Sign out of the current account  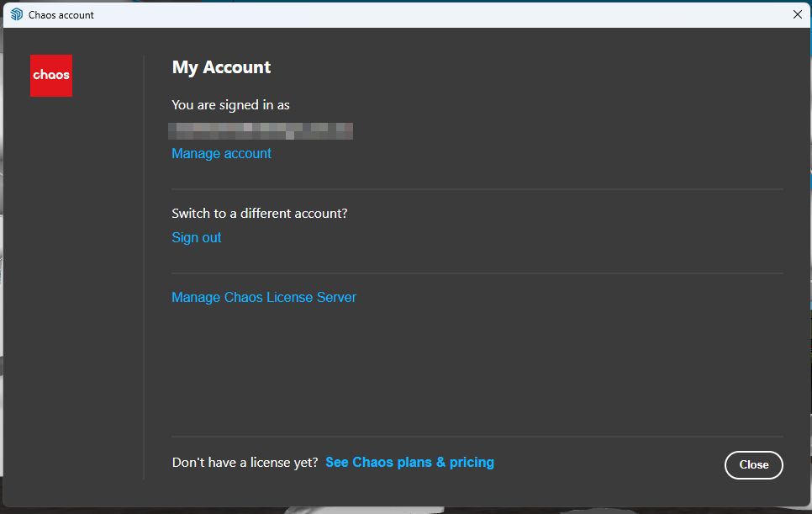pyautogui.click(x=197, y=237)
